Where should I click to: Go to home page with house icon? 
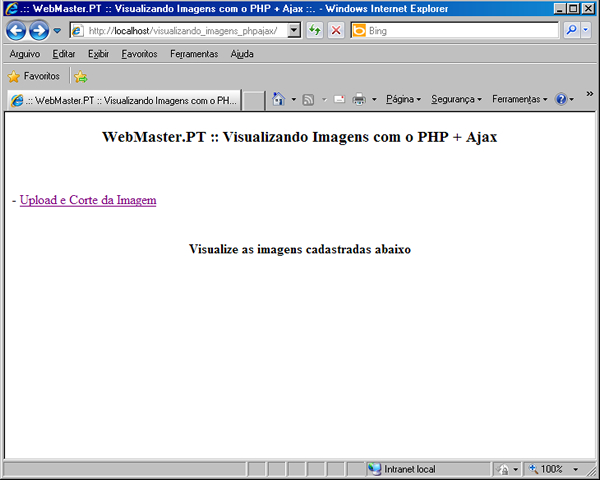coord(278,99)
